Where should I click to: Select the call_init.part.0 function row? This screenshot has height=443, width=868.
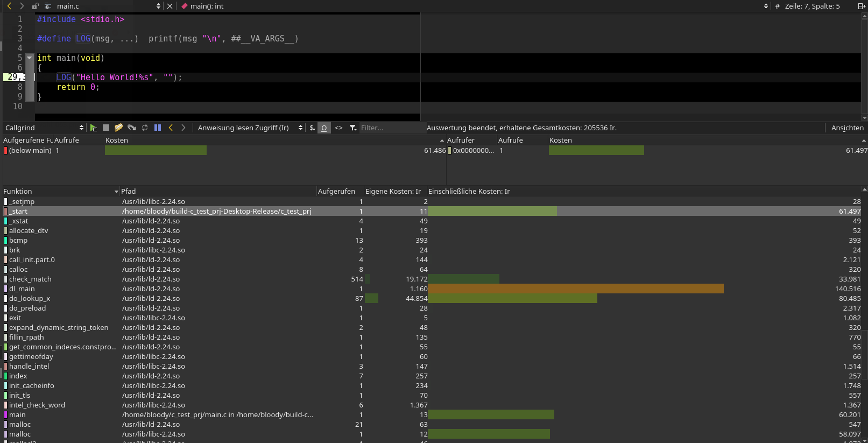(x=432, y=259)
